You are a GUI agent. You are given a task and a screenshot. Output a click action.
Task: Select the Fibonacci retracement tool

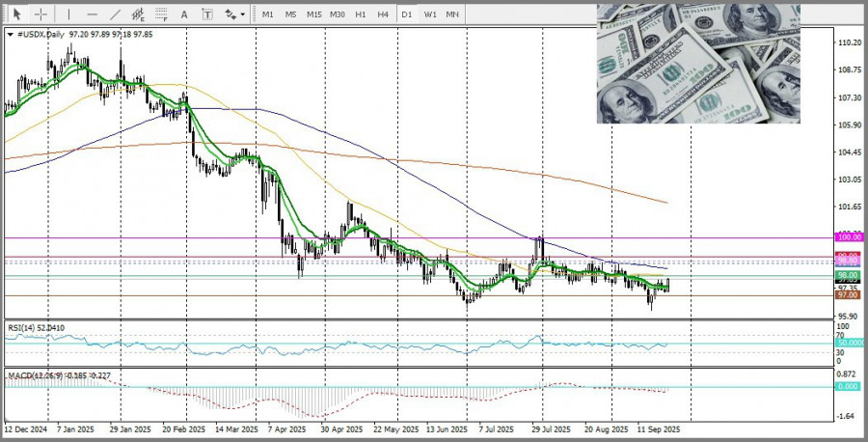coord(162,14)
